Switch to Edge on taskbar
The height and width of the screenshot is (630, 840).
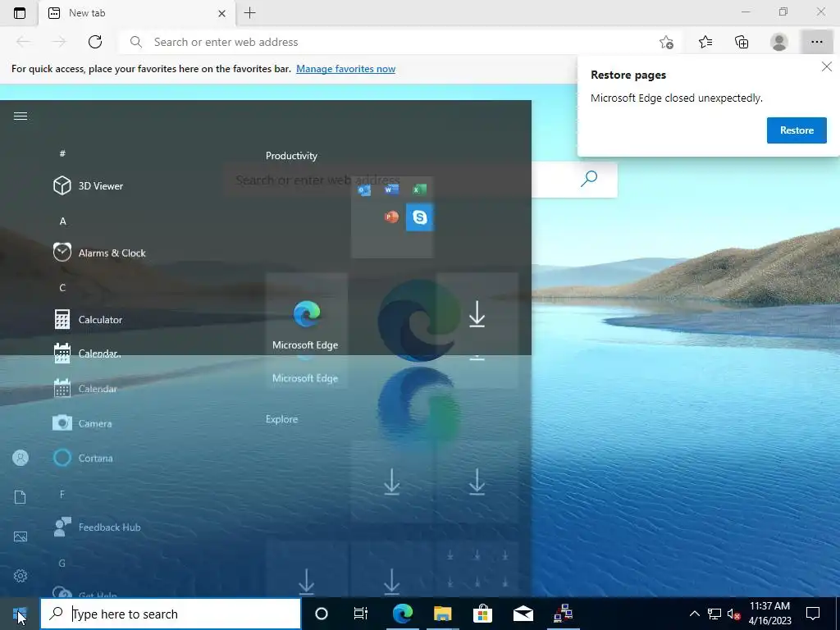click(x=402, y=614)
